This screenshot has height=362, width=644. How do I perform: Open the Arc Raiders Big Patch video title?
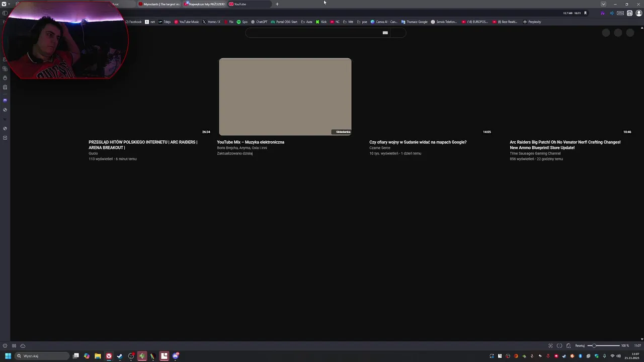click(x=565, y=145)
